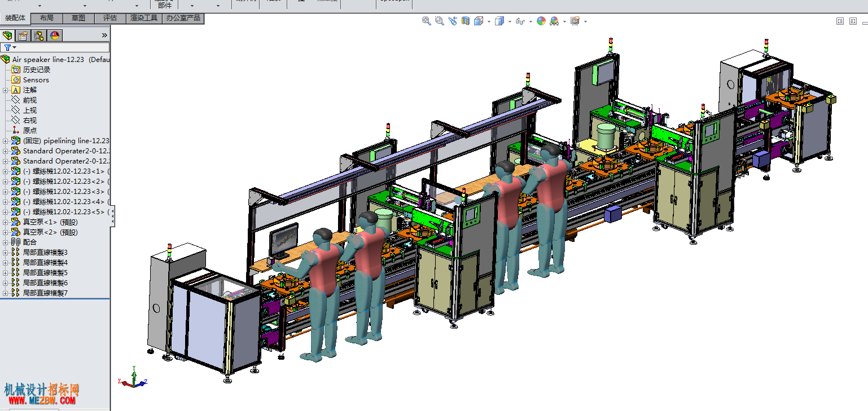868x411 pixels.
Task: Switch to the 办公室产品 tab
Action: tap(183, 18)
